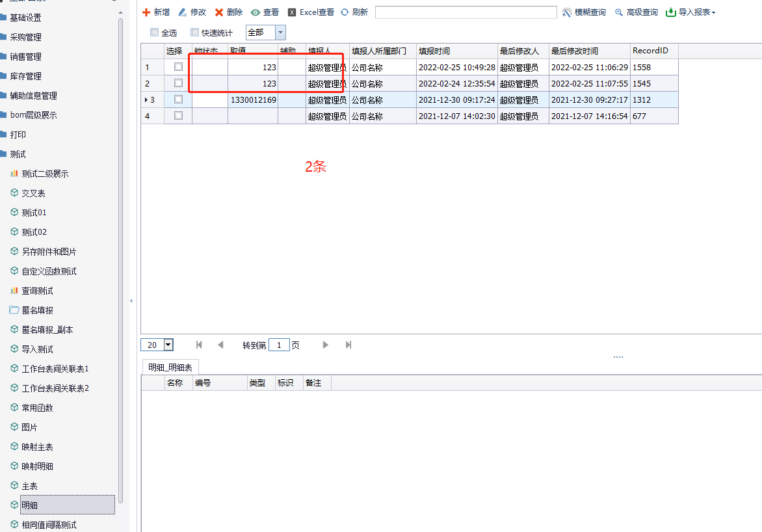Viewport: 762px width, 532px height.
Task: Open 采购管理 folder in sidebar
Action: coord(25,37)
